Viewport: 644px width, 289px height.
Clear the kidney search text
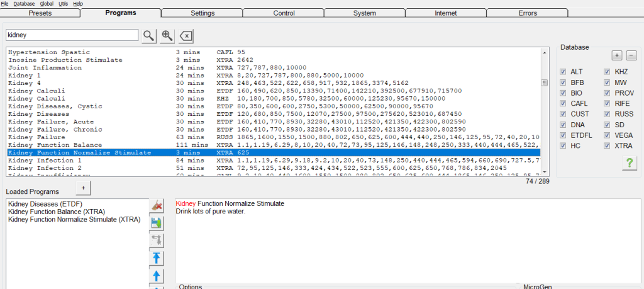(x=186, y=35)
